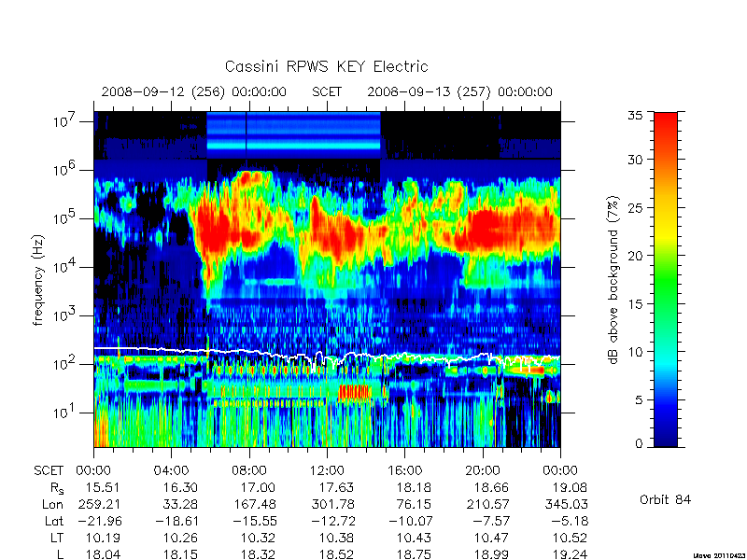Screen dimensions: 747x560
Task: Click the longitude value '33.28'
Action: tap(180, 504)
